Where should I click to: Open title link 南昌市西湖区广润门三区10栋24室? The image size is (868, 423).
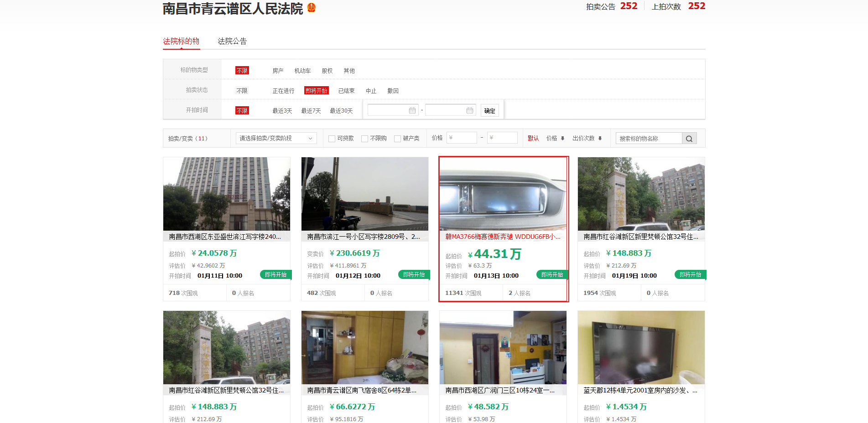500,390
